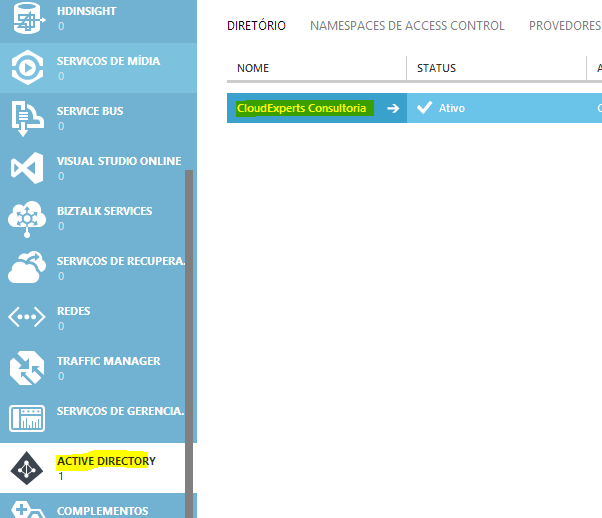602x518 pixels.
Task: Open the Visual Studio Online icon
Action: [27, 168]
